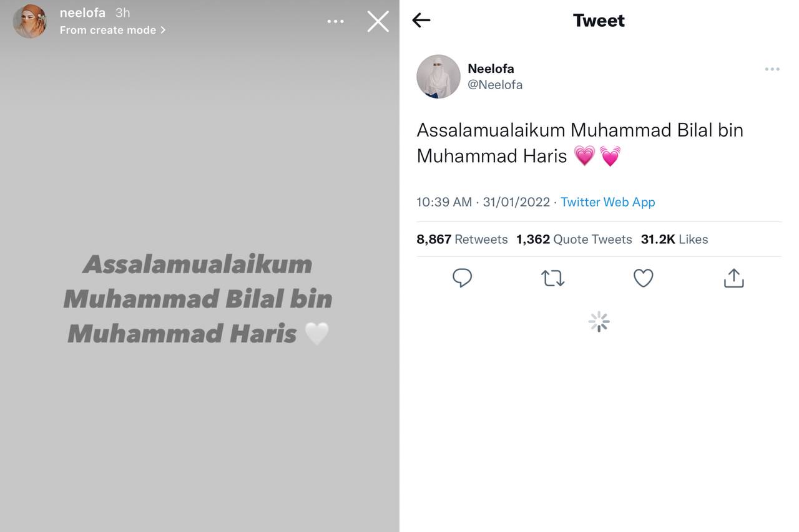Open the share upload icon

[x=733, y=278]
